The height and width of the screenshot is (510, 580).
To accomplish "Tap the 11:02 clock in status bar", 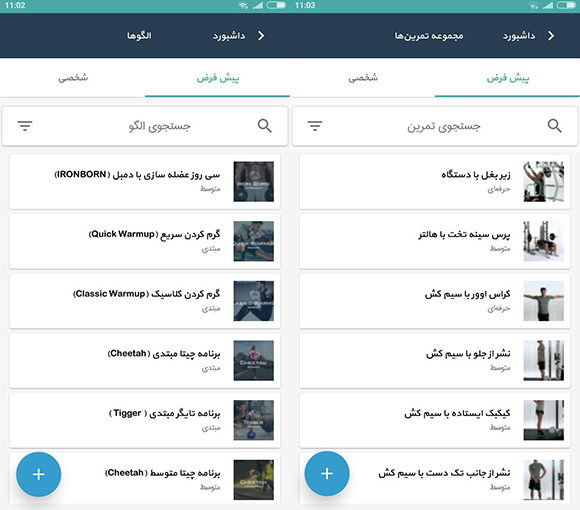I will 15,5.
